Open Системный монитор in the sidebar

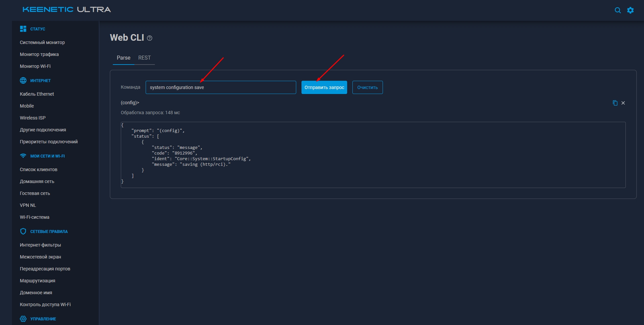(x=42, y=42)
